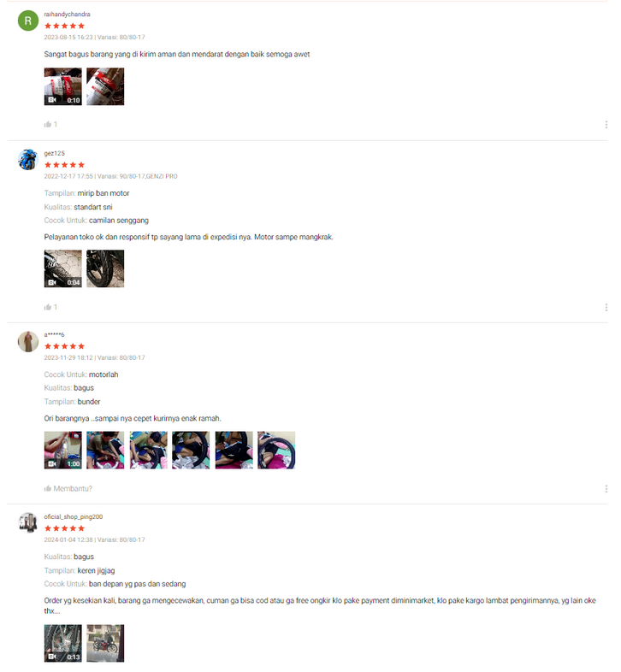Open username link raihandychandra
Screen dimensions: 621x672
click(x=68, y=15)
